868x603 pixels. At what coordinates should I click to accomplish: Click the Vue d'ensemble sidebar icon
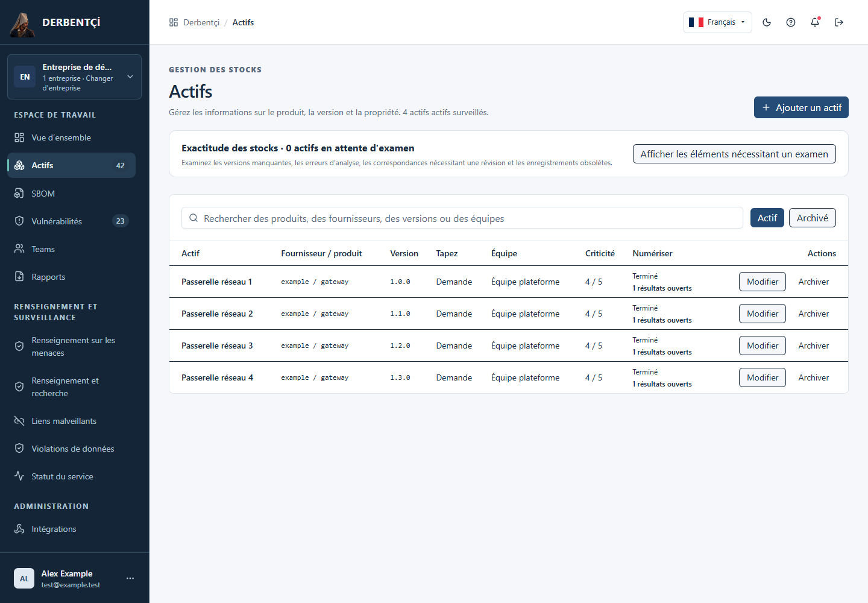coord(19,137)
